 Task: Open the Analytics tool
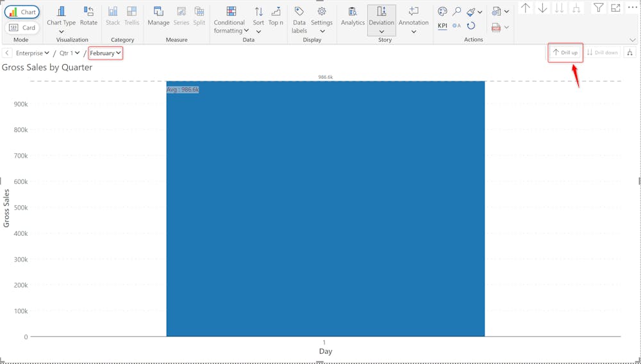tap(353, 16)
